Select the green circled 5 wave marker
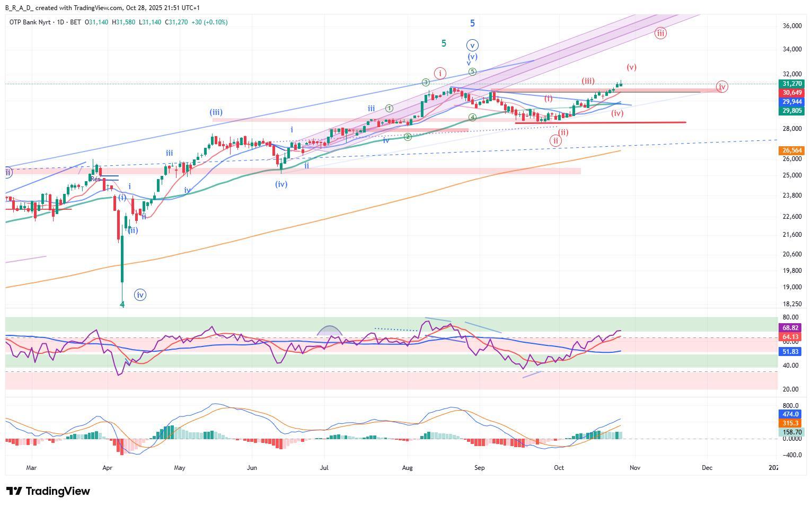Screen dimensions: 812x507 [x=472, y=72]
